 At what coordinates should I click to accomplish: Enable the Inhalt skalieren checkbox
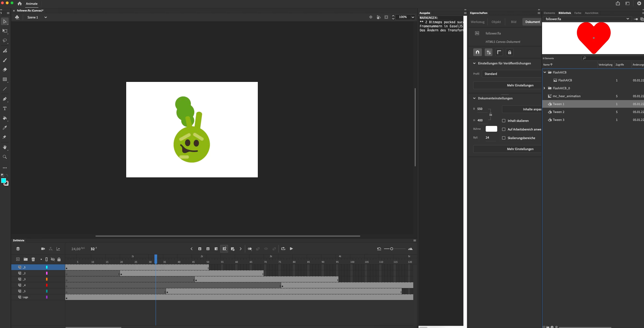pos(504,121)
